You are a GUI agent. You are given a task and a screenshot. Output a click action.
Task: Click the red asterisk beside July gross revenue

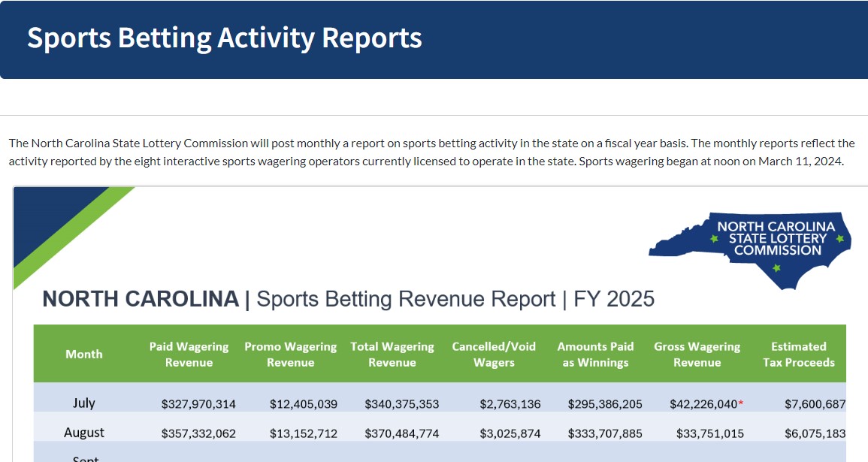point(741,403)
